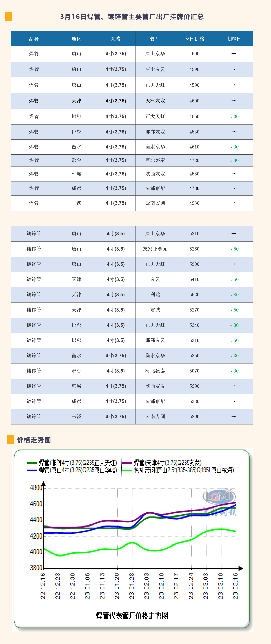Click the bright green 热轧带钢 legend line
The width and height of the screenshot is (271, 644).
tap(127, 470)
